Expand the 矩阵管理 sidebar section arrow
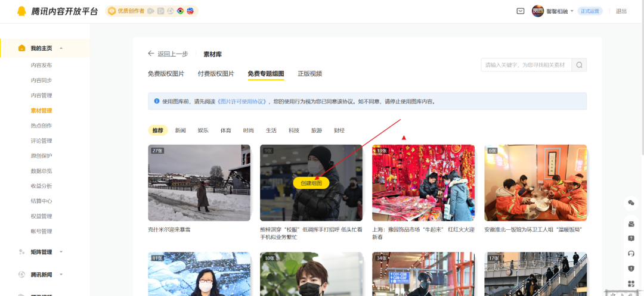 61,252
